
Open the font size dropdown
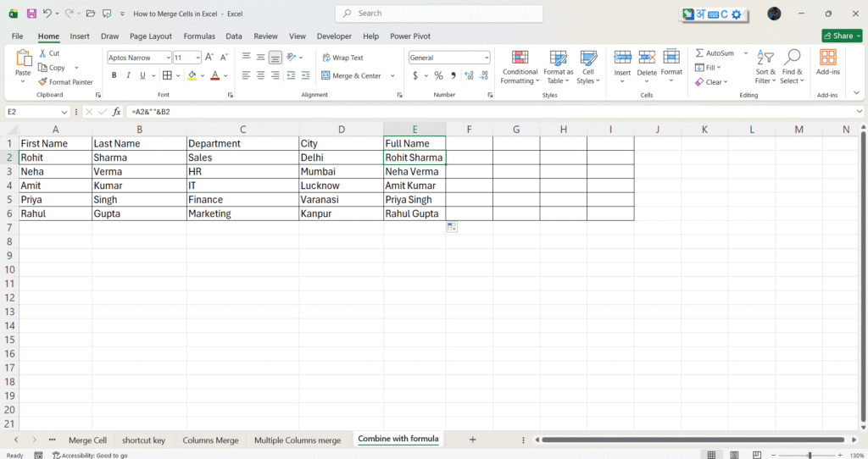click(198, 58)
